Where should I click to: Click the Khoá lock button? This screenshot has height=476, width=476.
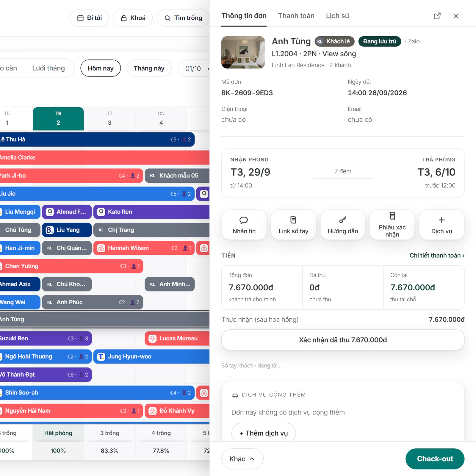133,18
